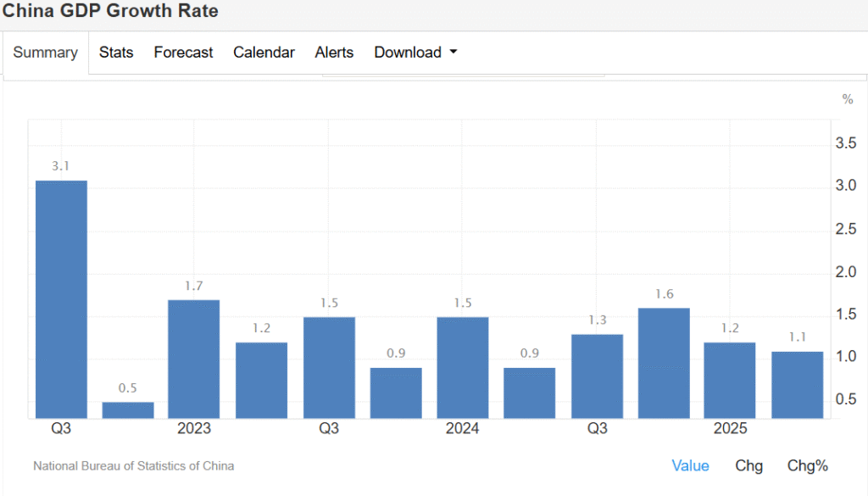
Task: Click the China GDP Growth Rate title
Action: tap(109, 11)
